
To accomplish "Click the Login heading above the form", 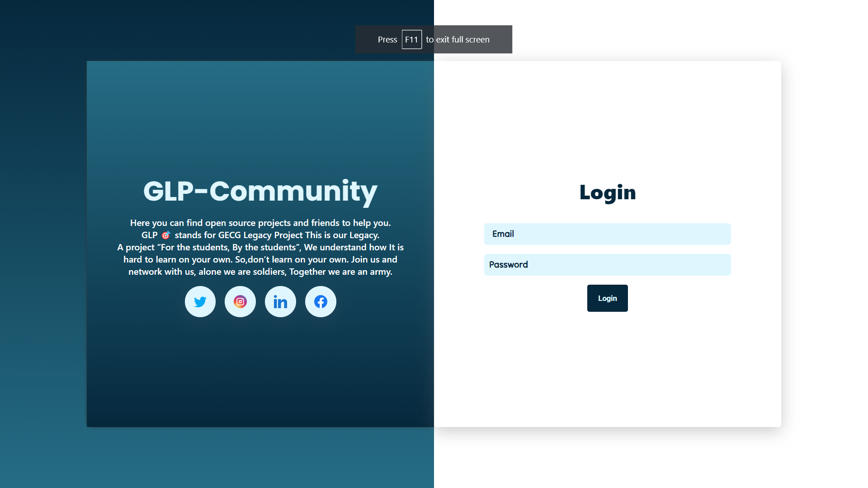I will [x=607, y=193].
